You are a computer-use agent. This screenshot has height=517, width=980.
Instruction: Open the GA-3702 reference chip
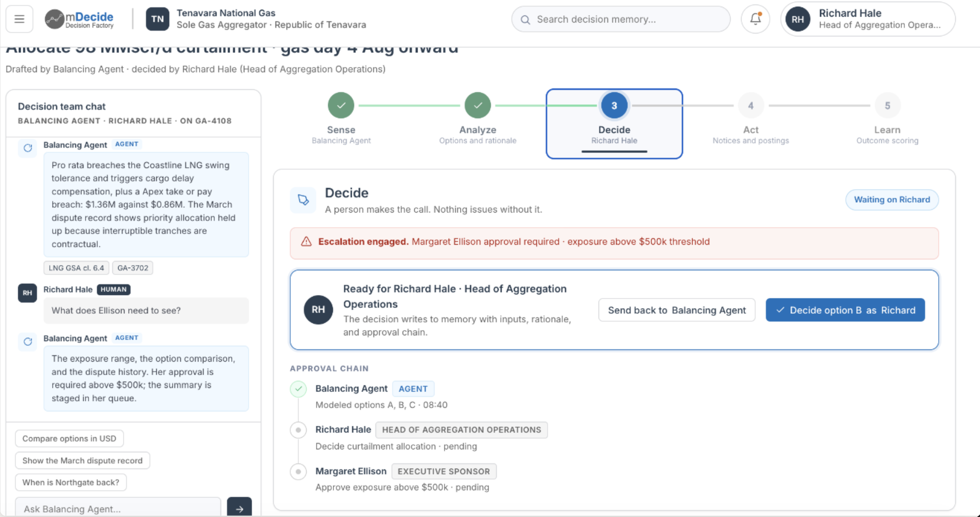click(x=132, y=268)
